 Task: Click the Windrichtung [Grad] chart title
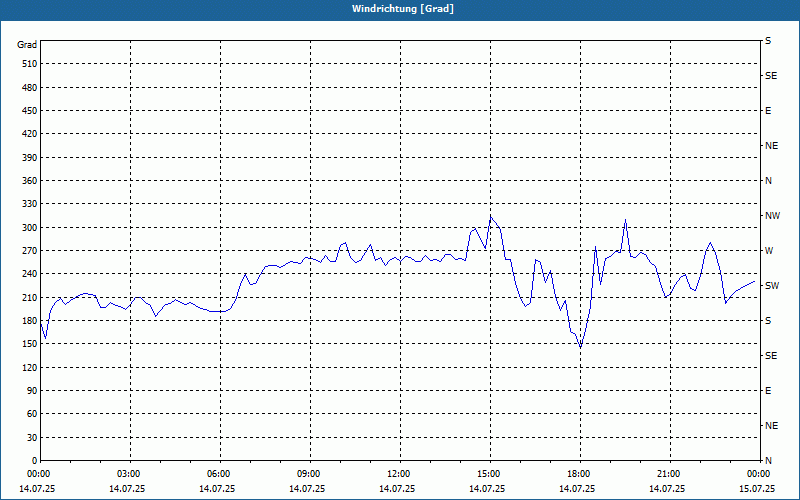[403, 9]
